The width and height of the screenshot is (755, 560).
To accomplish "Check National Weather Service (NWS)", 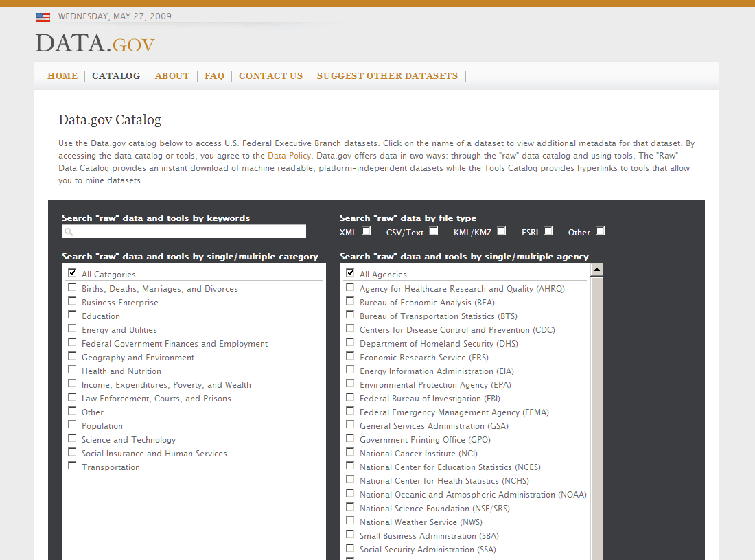I will pyautogui.click(x=351, y=520).
